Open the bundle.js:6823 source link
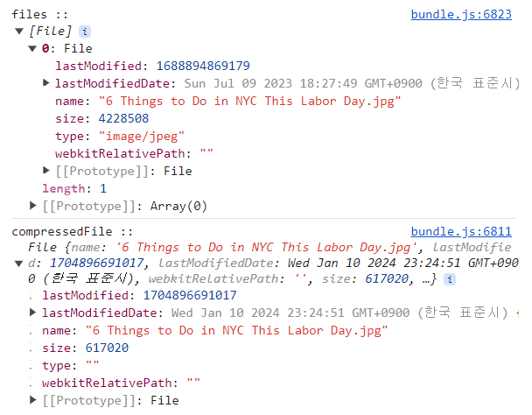 [461, 15]
